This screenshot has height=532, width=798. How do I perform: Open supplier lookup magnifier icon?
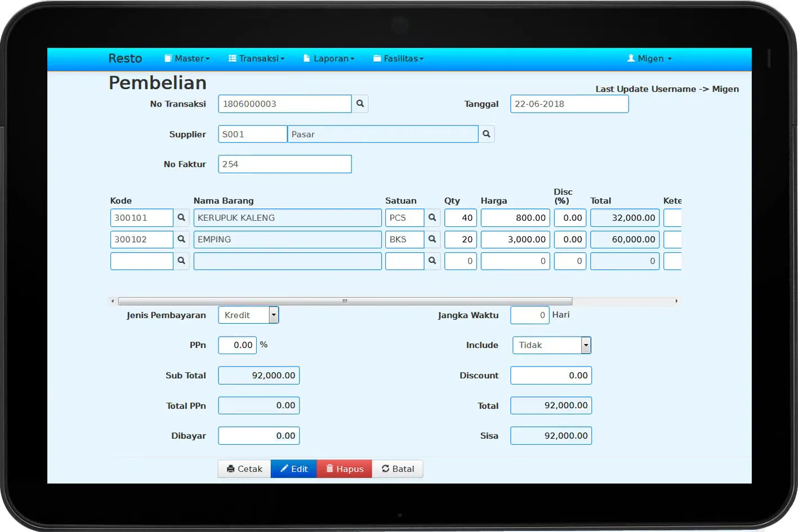pyautogui.click(x=487, y=134)
